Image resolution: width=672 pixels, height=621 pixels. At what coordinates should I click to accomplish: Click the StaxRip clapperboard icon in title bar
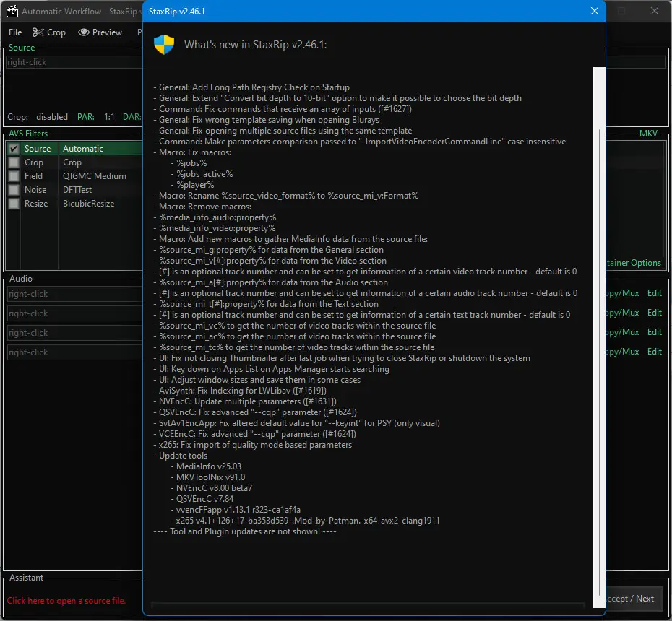point(12,12)
